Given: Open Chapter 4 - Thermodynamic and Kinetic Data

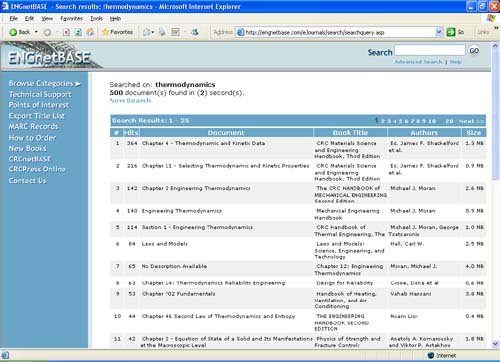Looking at the screenshot, I should coord(203,143).
